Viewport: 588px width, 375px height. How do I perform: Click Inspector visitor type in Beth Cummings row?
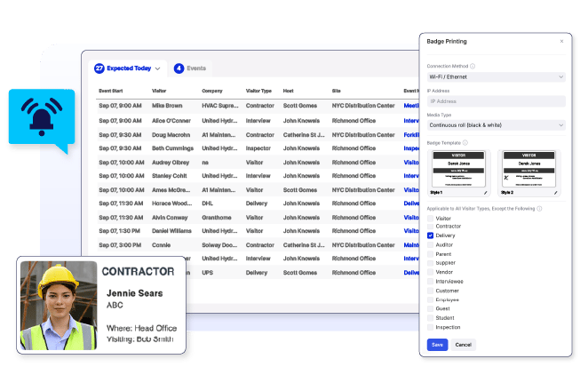pos(258,148)
